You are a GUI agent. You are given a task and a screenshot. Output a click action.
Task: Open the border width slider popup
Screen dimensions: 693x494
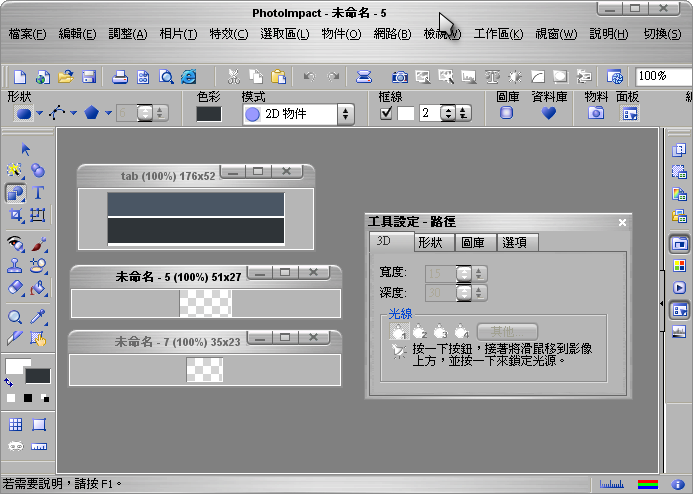[x=463, y=114]
